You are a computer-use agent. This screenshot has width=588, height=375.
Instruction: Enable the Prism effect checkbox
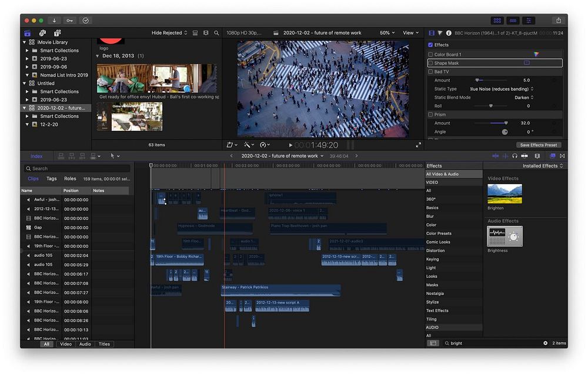pos(430,114)
